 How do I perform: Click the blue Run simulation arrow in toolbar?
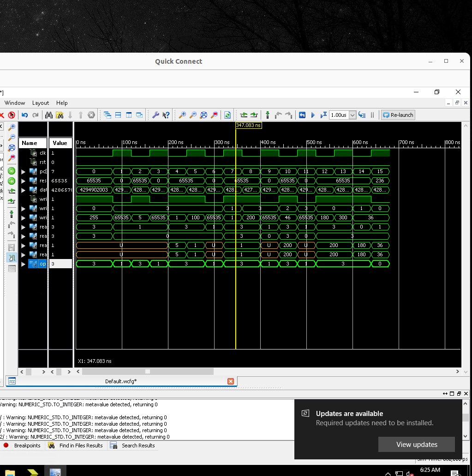(313, 115)
